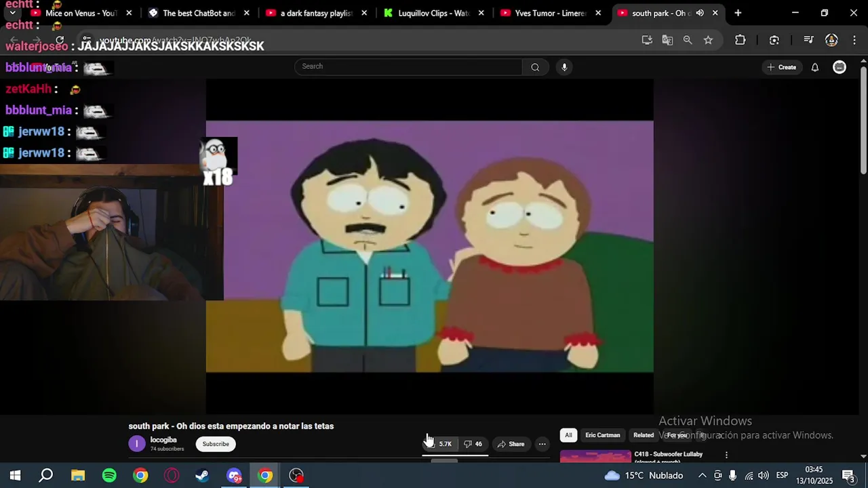Open OBS Studio from taskbar

[x=296, y=476]
